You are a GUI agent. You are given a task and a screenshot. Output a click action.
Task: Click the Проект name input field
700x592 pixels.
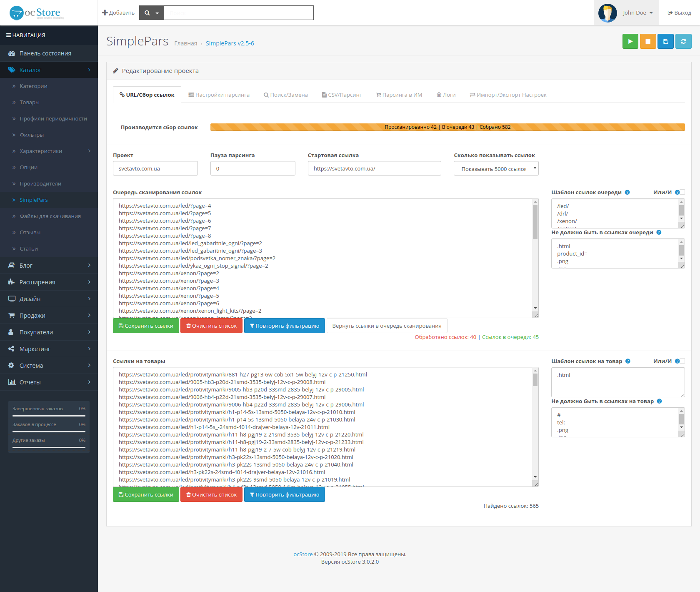(155, 168)
